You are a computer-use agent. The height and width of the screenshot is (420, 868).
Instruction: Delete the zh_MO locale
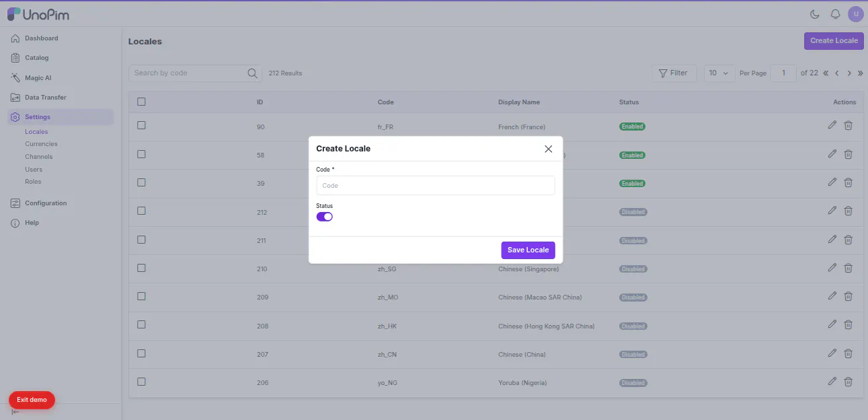(849, 295)
